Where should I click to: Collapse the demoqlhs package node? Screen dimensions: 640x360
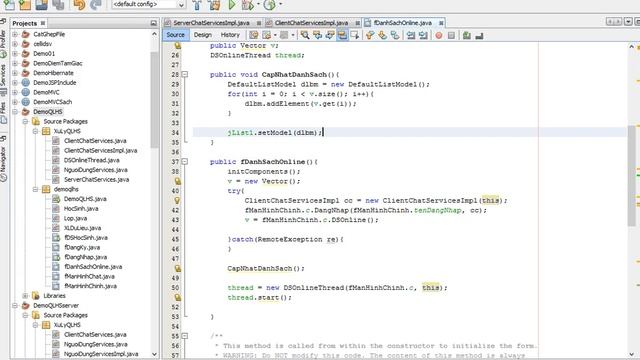36,189
